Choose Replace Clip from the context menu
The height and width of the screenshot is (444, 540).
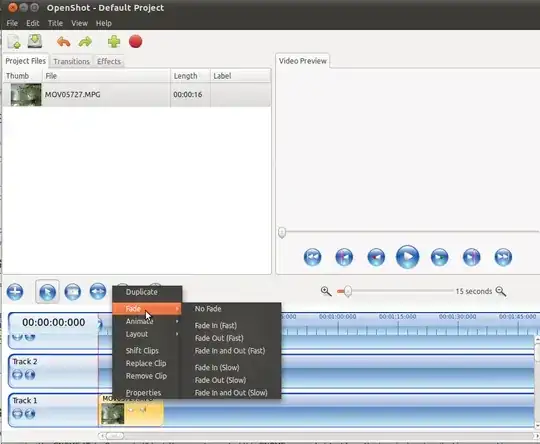[147, 363]
